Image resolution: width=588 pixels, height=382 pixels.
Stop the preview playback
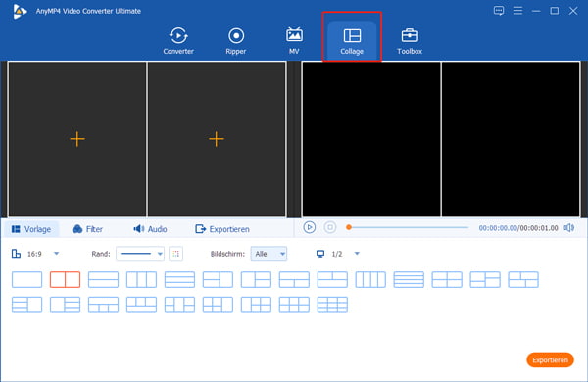330,227
